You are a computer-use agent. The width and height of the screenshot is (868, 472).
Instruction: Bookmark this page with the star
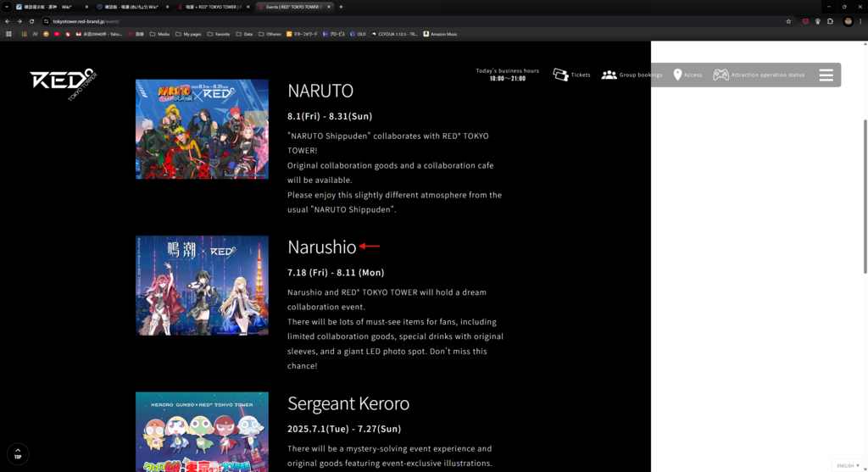[788, 21]
